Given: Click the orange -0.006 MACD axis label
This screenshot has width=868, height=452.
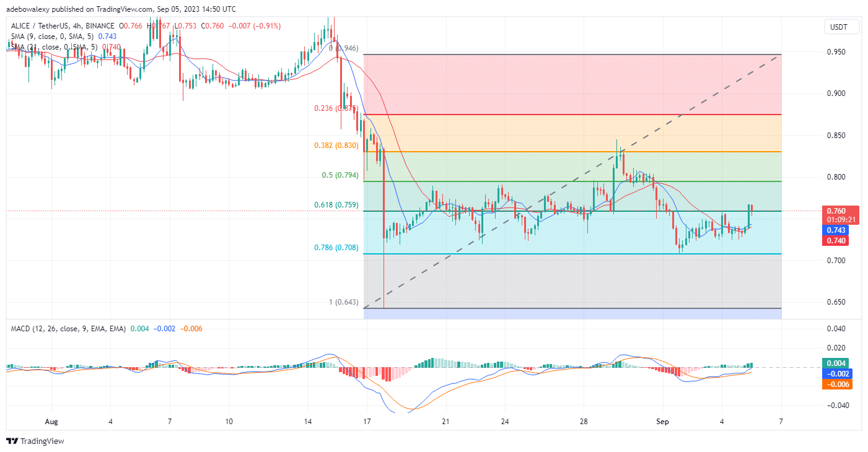Looking at the screenshot, I should click(x=837, y=385).
